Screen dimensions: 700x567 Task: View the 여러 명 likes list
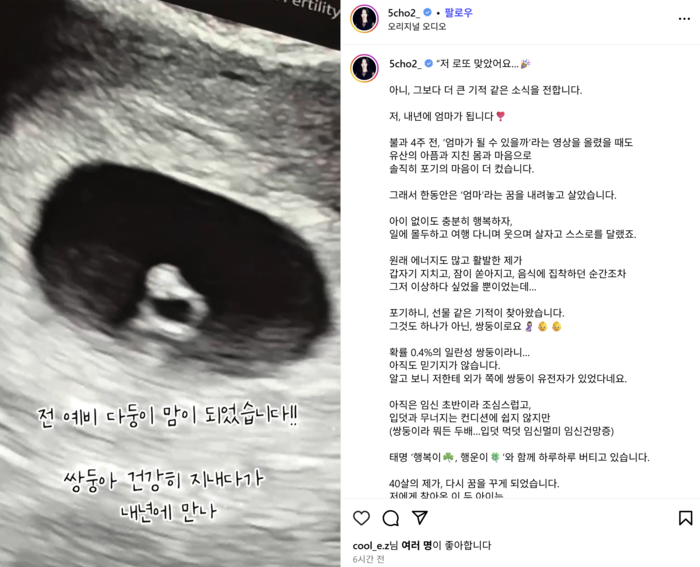[417, 545]
